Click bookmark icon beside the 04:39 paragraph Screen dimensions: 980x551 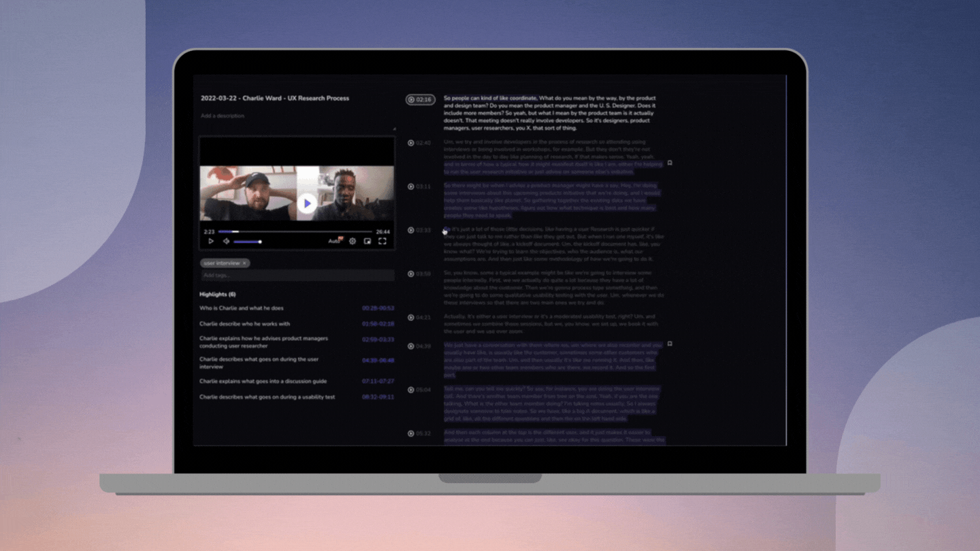tap(670, 344)
